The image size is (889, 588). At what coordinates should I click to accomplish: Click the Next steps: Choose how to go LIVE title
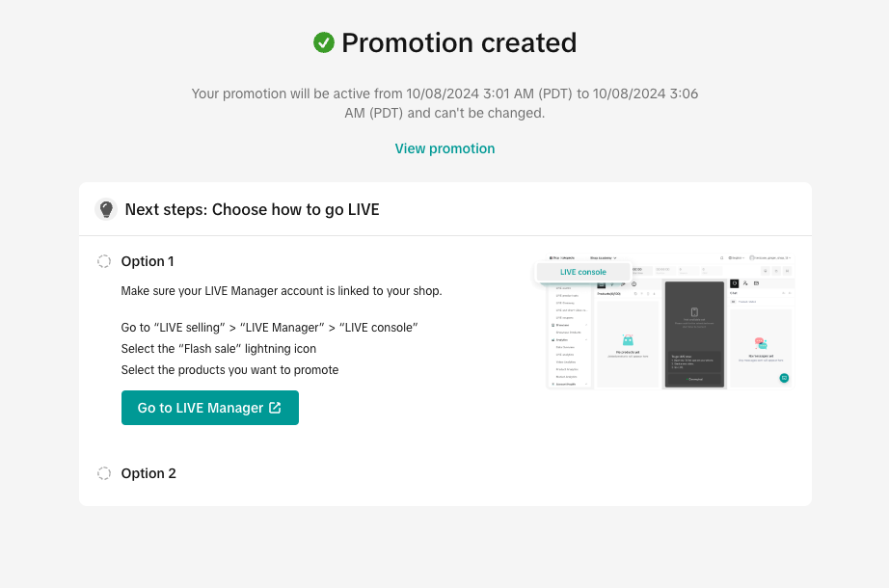(252, 209)
